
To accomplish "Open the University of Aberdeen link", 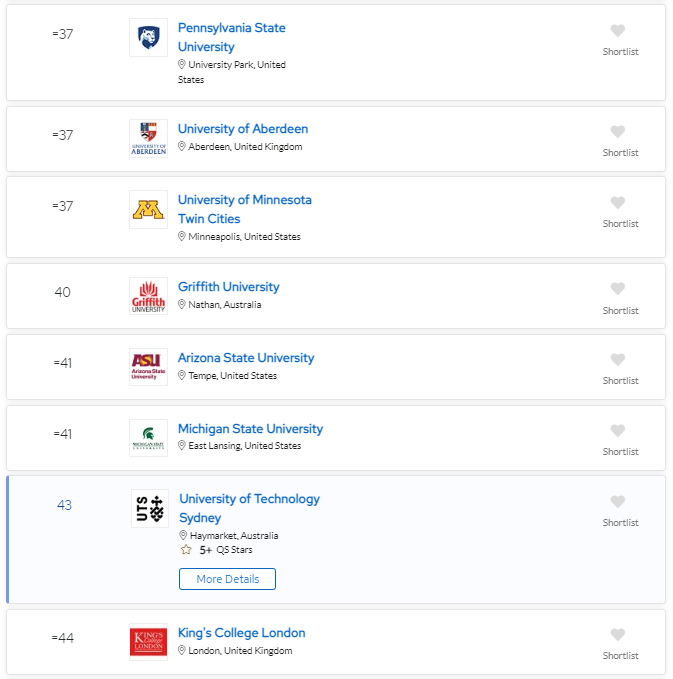I will pos(243,129).
